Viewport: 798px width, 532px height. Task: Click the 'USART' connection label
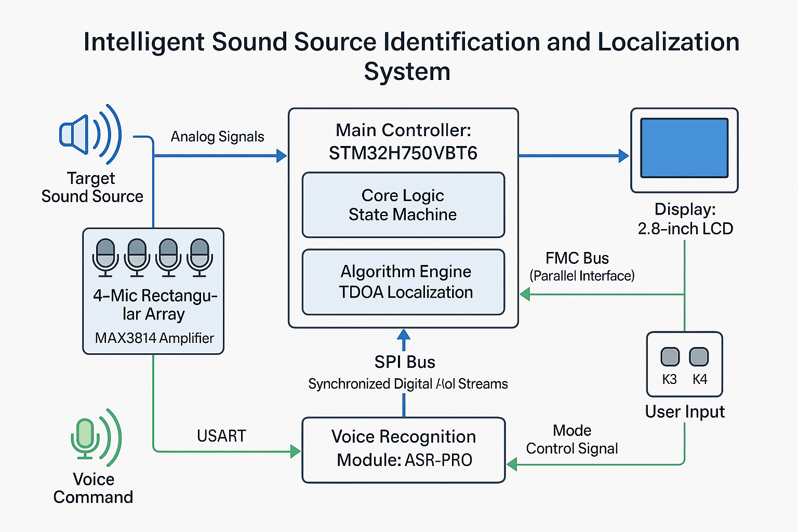coord(221,436)
